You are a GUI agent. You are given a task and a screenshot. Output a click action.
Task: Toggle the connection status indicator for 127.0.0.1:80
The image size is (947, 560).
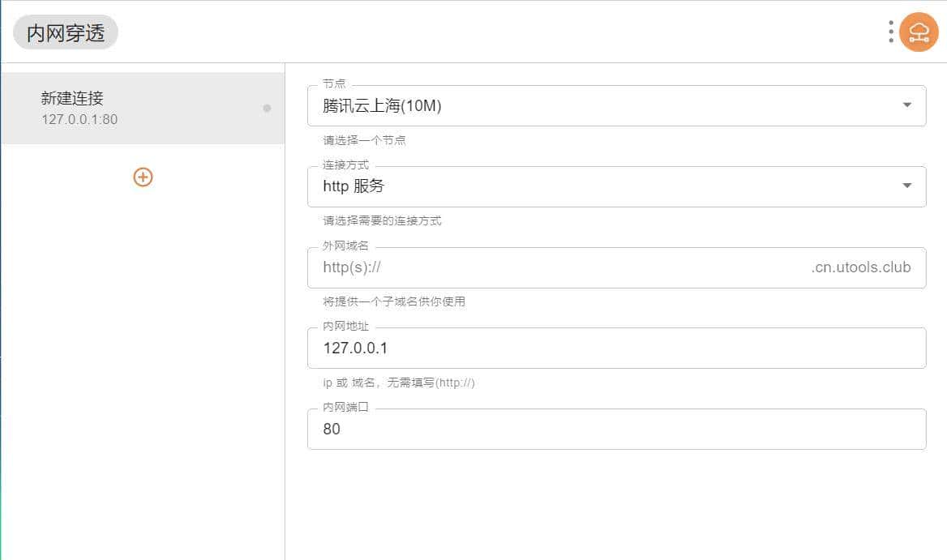tap(267, 107)
